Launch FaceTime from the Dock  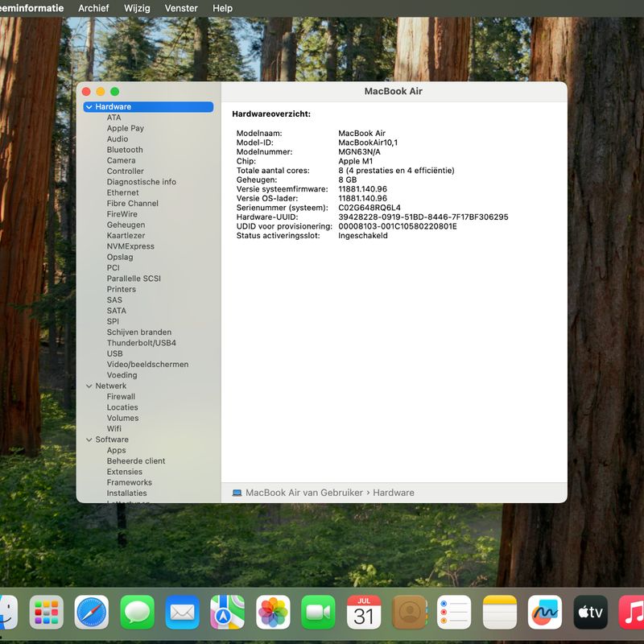point(318,613)
